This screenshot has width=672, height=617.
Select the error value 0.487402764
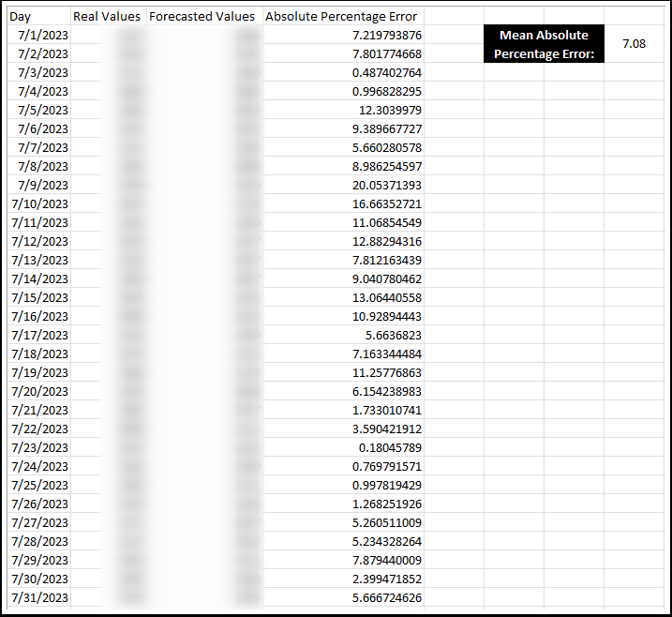343,72
